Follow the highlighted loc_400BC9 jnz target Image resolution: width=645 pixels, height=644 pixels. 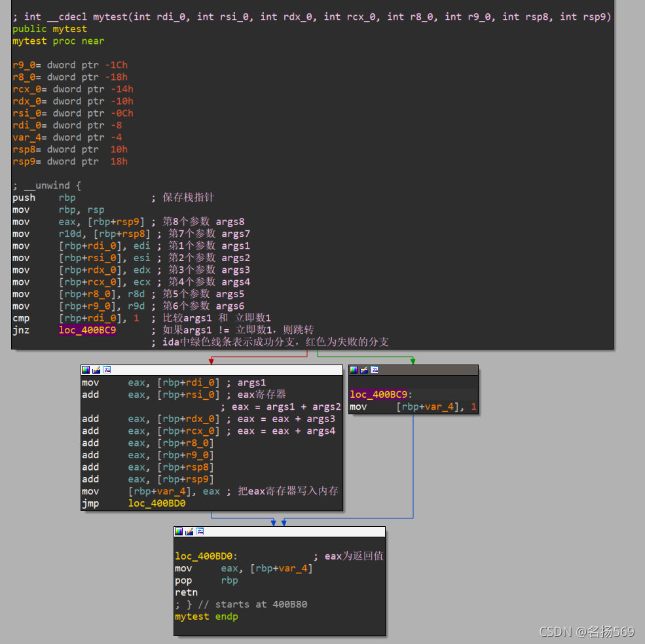pyautogui.click(x=87, y=330)
